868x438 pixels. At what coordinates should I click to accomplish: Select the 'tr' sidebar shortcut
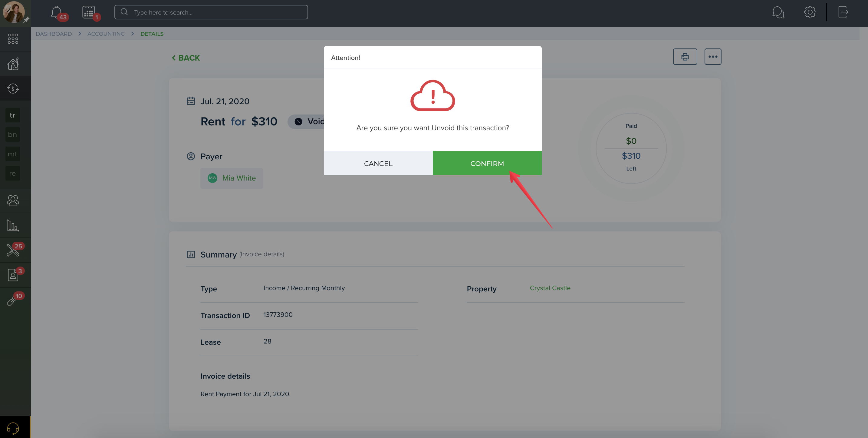12,115
